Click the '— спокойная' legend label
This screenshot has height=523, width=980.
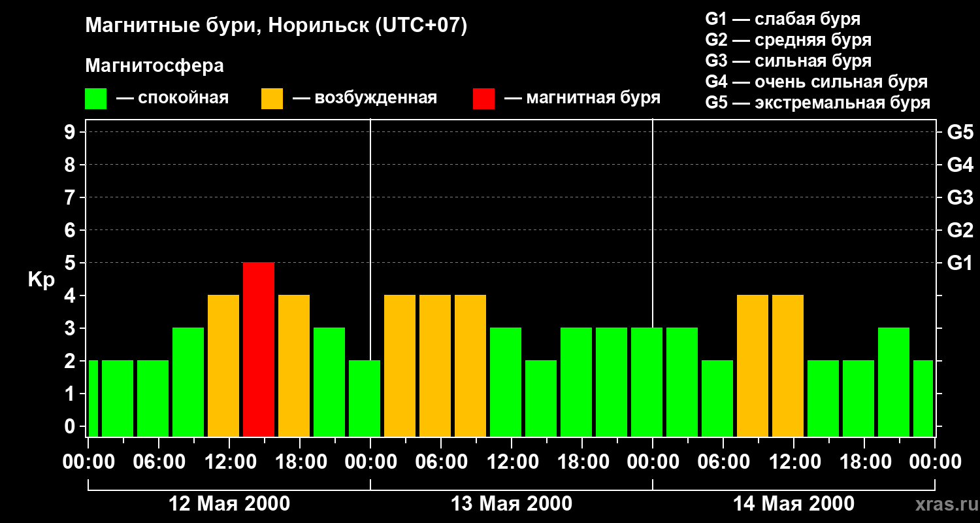coord(172,98)
